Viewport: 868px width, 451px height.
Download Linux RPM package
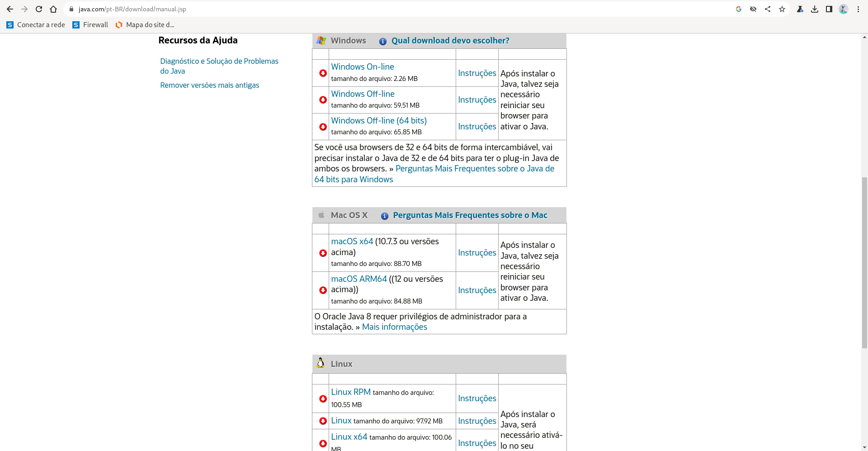point(351,392)
